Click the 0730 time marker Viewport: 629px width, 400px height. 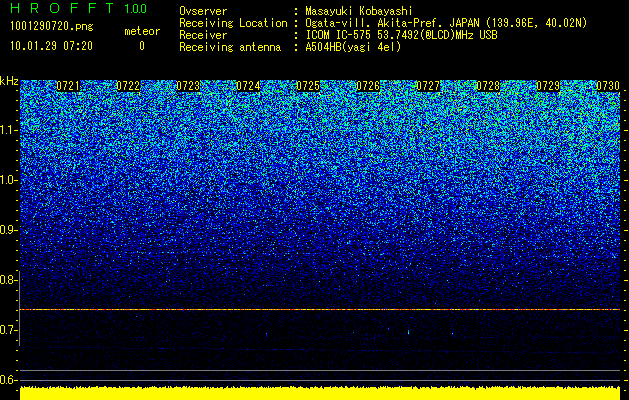(608, 86)
